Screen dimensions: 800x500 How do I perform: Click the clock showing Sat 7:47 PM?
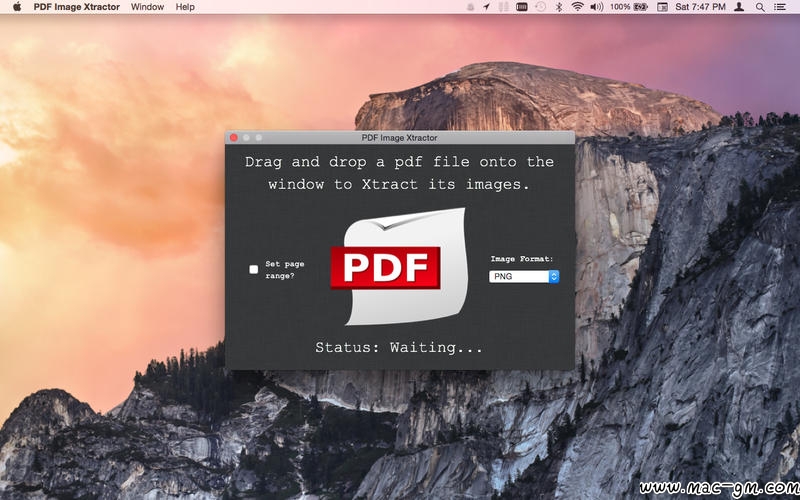click(700, 7)
